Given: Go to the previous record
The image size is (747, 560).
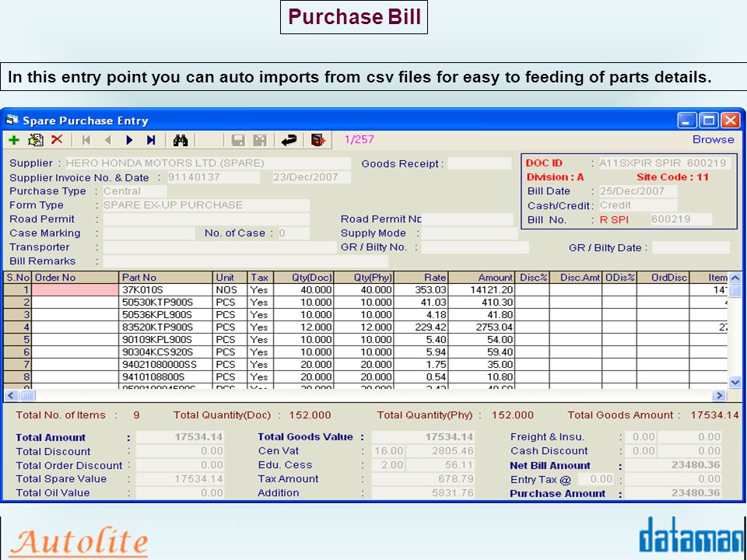Looking at the screenshot, I should (x=107, y=140).
